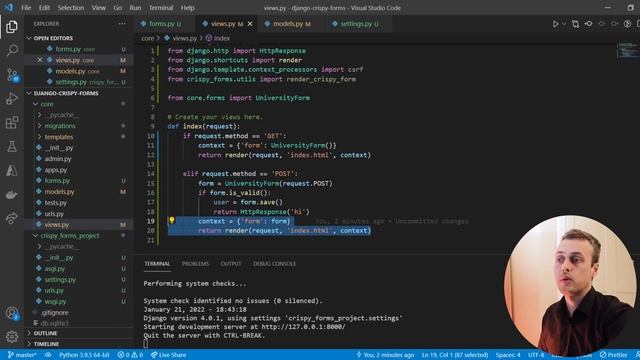Open the .gitignore file
The height and width of the screenshot is (360, 640).
click(54, 313)
